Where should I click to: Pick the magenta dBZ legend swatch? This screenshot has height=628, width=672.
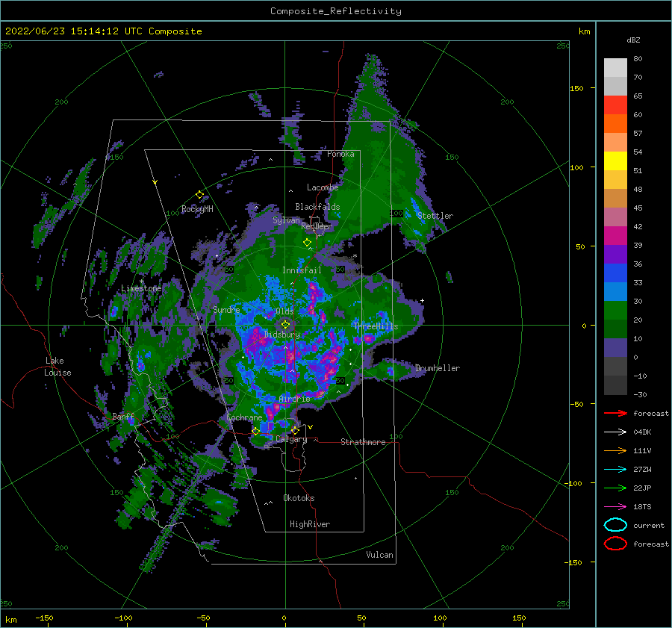(x=615, y=236)
